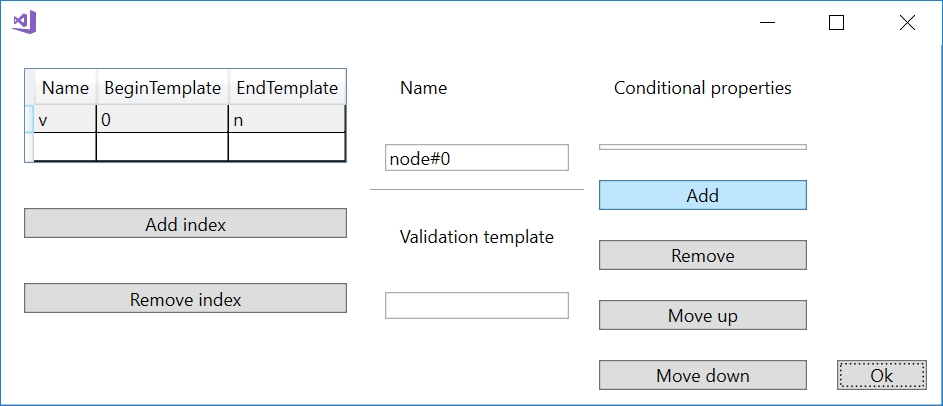Screen dimensions: 943x406
Task: Click the Add index button
Action: (x=185, y=223)
